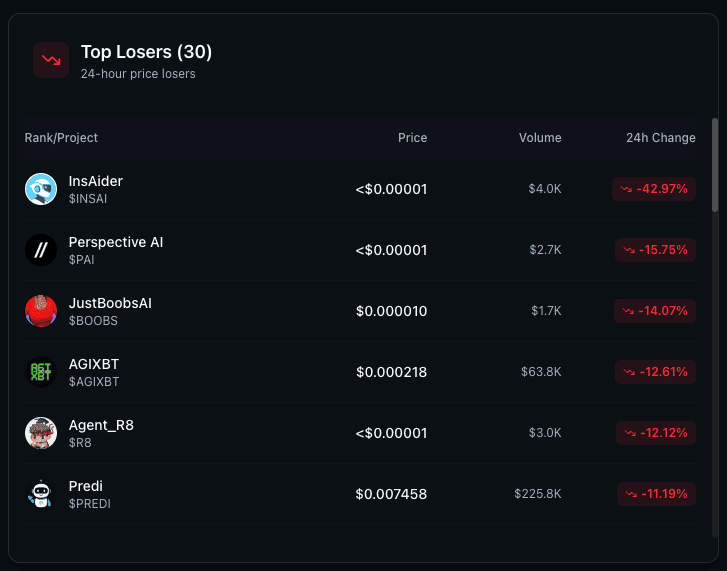Open the Agent_R8 character avatar
Screen dimensions: 727x571
coord(41,433)
